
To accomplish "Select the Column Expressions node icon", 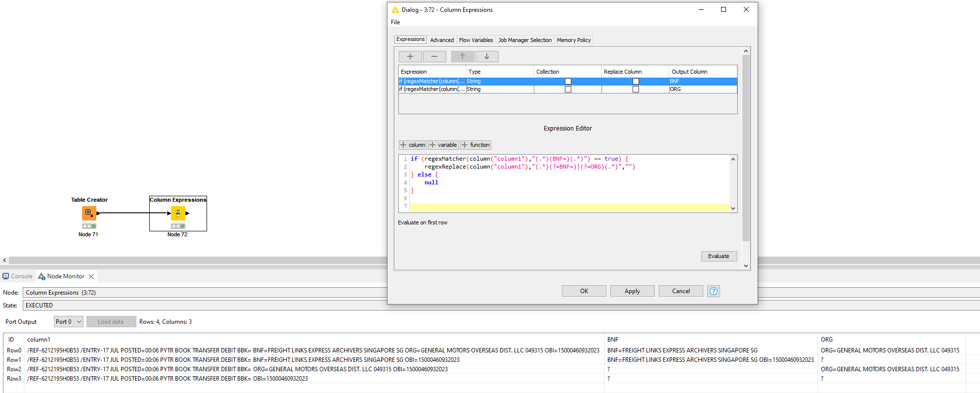I will tap(178, 213).
